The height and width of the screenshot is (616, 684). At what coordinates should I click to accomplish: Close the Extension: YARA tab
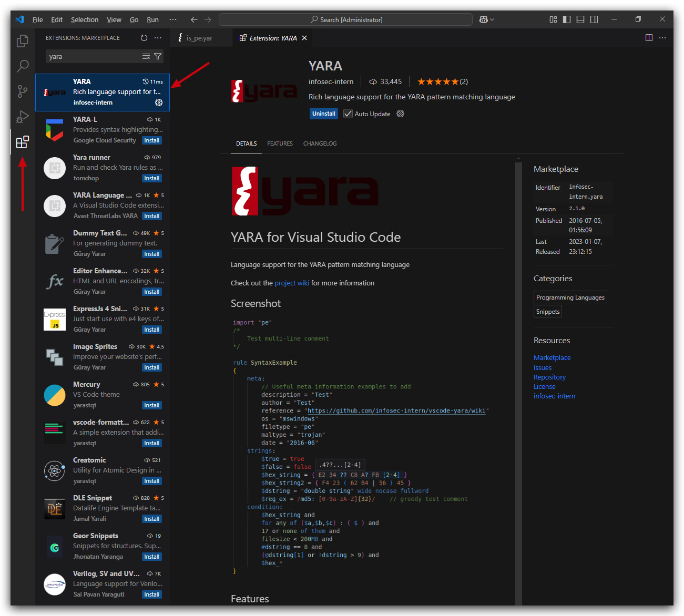(304, 38)
